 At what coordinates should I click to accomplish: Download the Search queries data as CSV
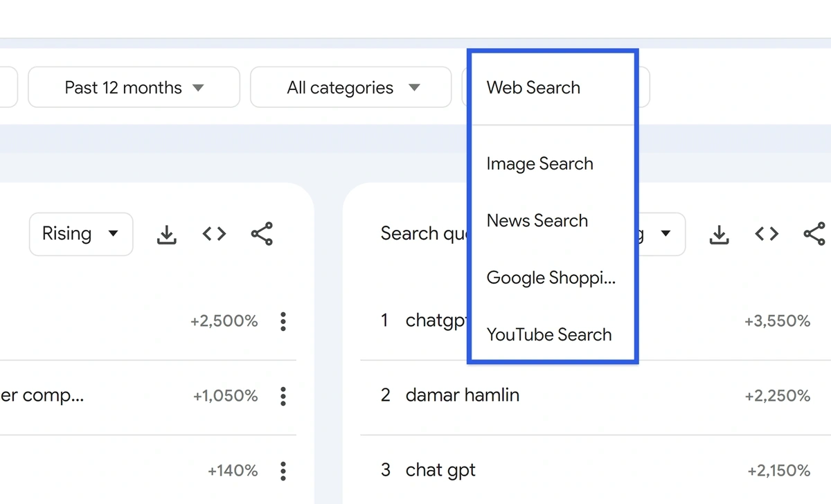(x=720, y=235)
